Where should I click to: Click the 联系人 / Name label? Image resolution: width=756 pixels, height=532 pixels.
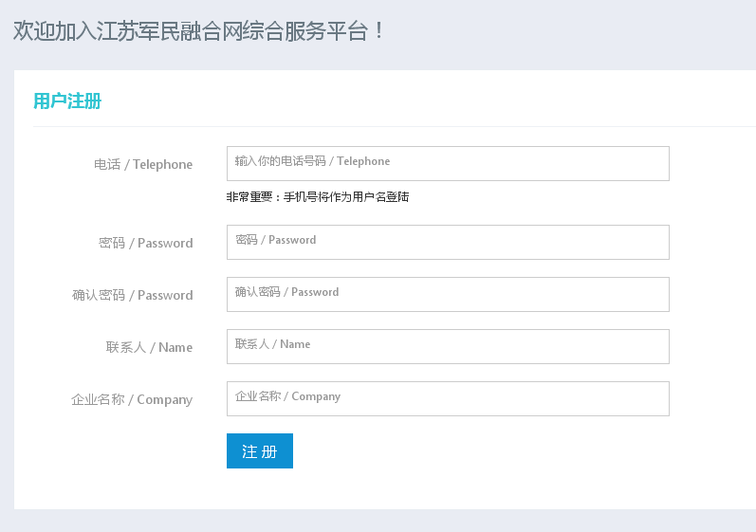150,347
